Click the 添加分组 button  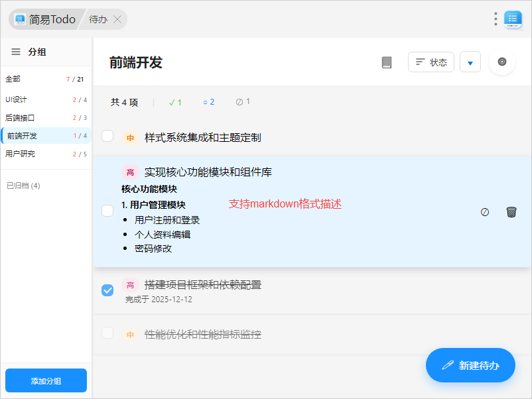point(46,380)
